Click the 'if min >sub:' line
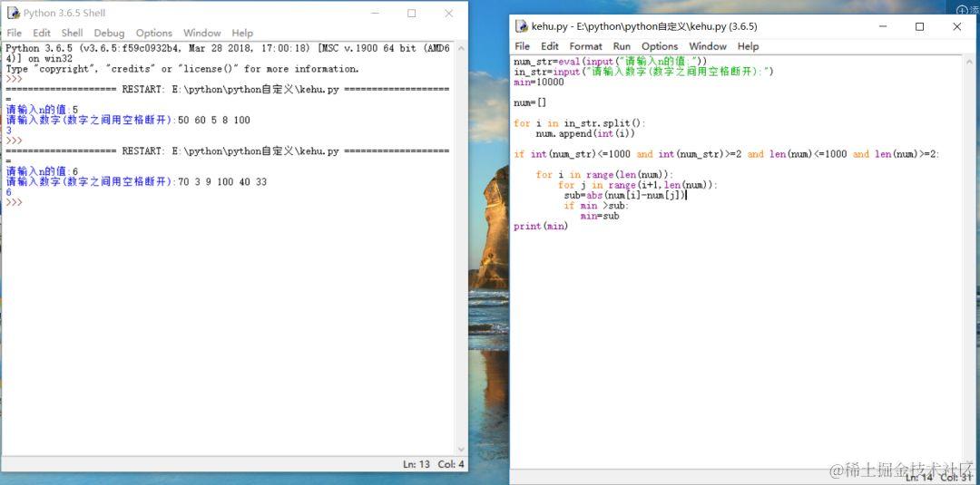The height and width of the screenshot is (485, 980). point(596,206)
